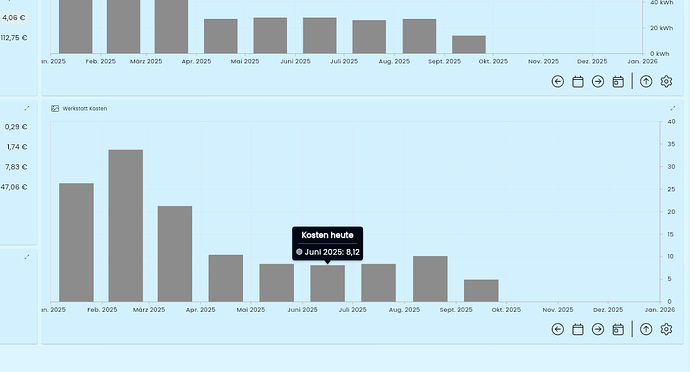Select the tallest Feb. 2025 bar in Werkstatt Kosten
690x372 pixels.
coord(126,226)
